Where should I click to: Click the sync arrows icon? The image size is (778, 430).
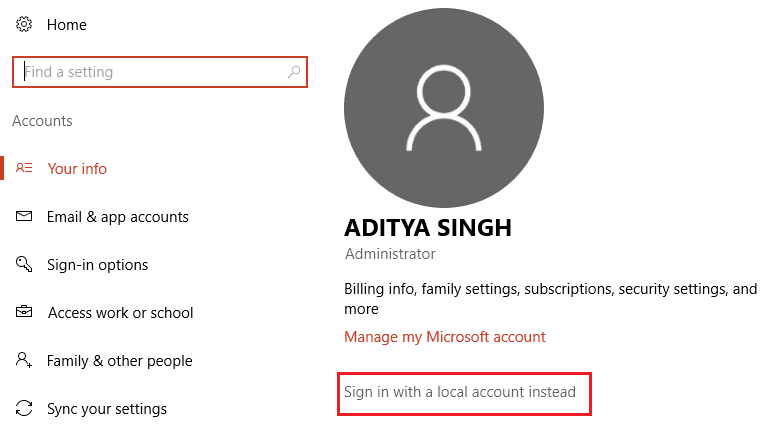coord(25,409)
